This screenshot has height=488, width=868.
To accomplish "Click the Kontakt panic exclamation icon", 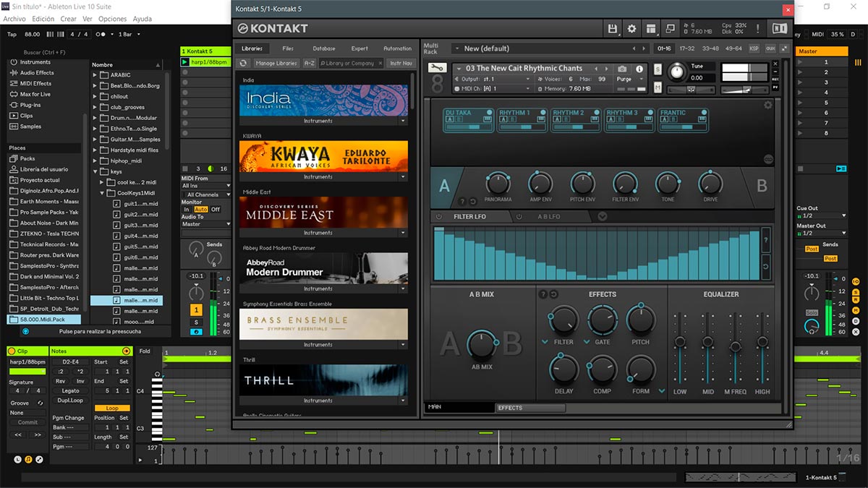I will click(757, 29).
